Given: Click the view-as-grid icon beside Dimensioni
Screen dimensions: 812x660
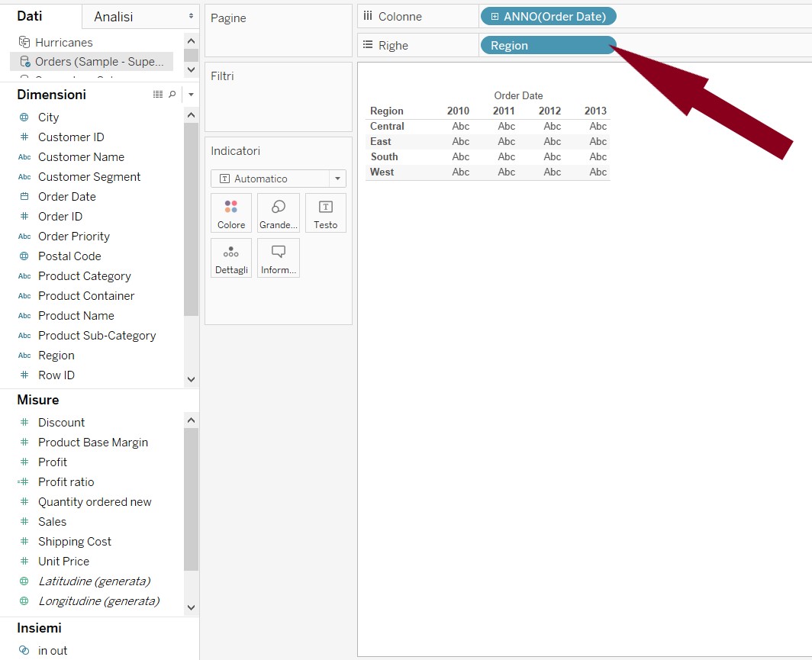Looking at the screenshot, I should coord(158,93).
